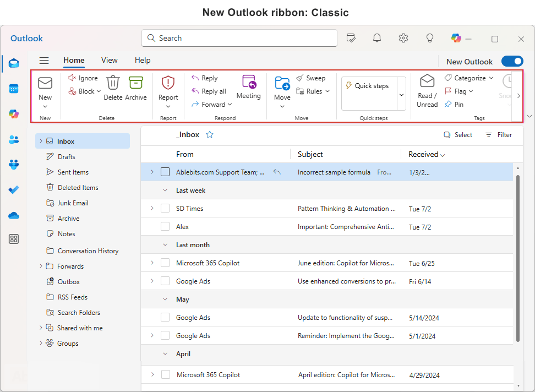Click the Delete trash icon in the ribbon
The width and height of the screenshot is (535, 392).
pyautogui.click(x=113, y=83)
